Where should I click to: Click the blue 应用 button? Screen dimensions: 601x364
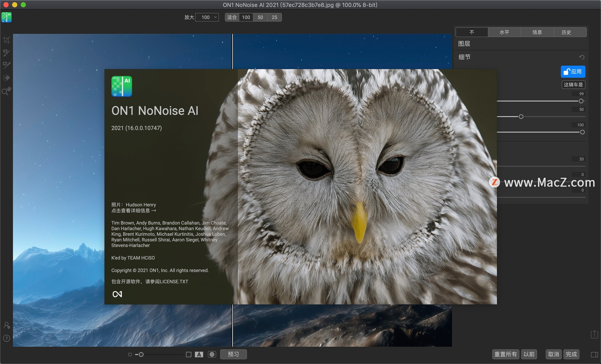click(573, 72)
